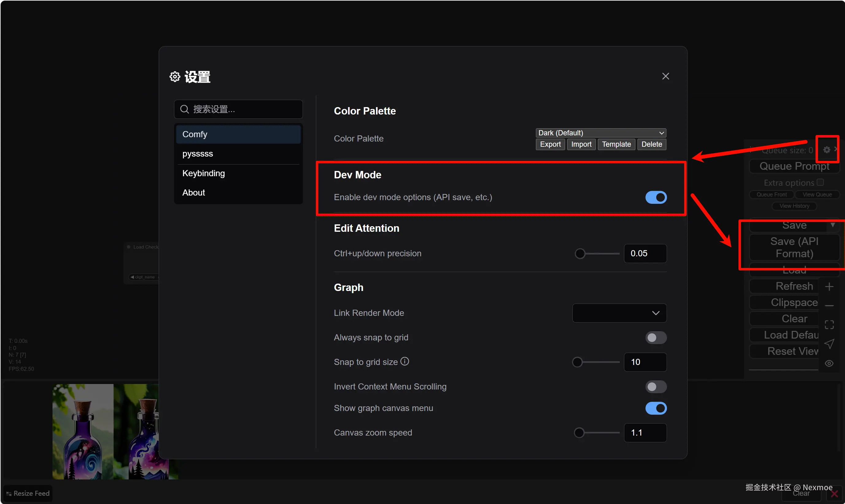845x504 pixels.
Task: Click the zoom in plus icon
Action: [x=829, y=287]
